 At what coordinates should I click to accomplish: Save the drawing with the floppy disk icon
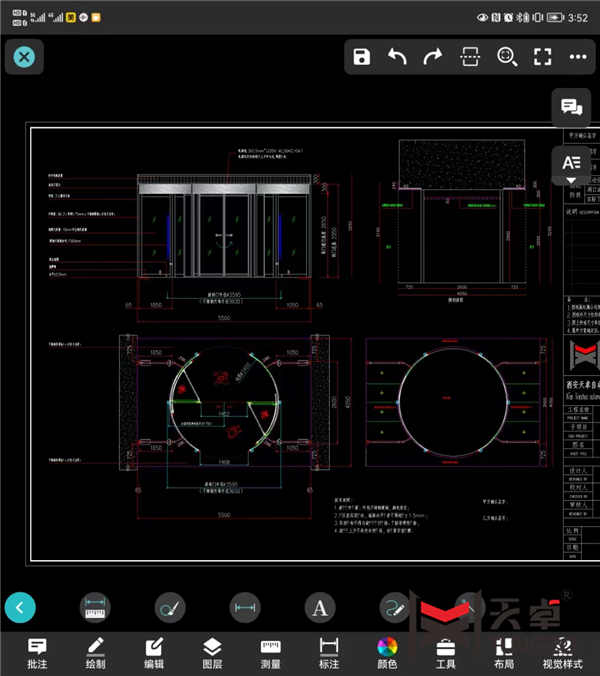pos(362,57)
